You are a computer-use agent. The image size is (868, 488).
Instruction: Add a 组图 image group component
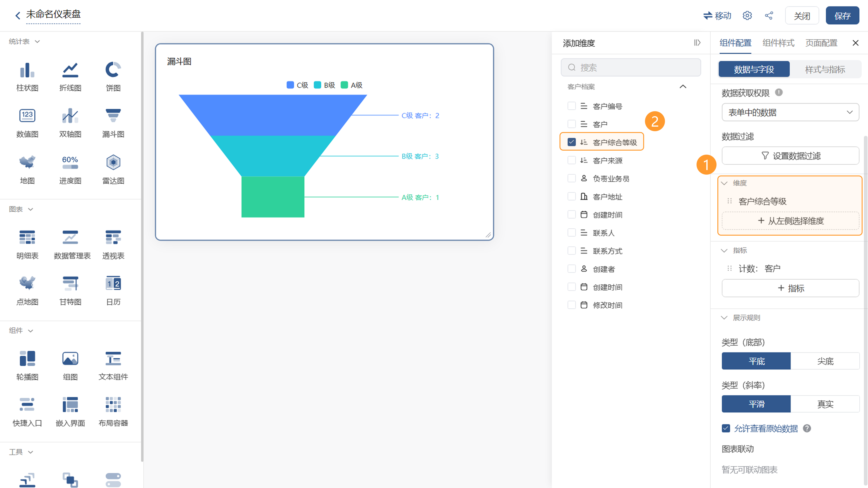[x=70, y=366]
